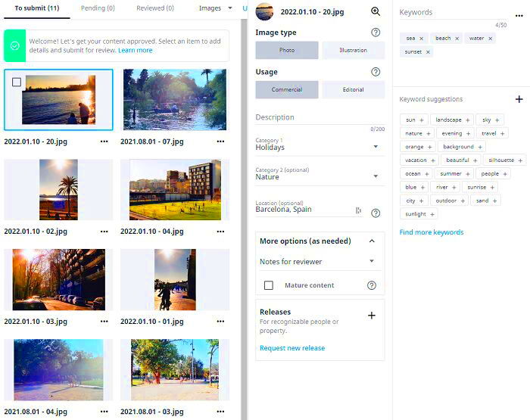Open the more options menu for 2021.08.01 - 07.jpg

click(220, 142)
